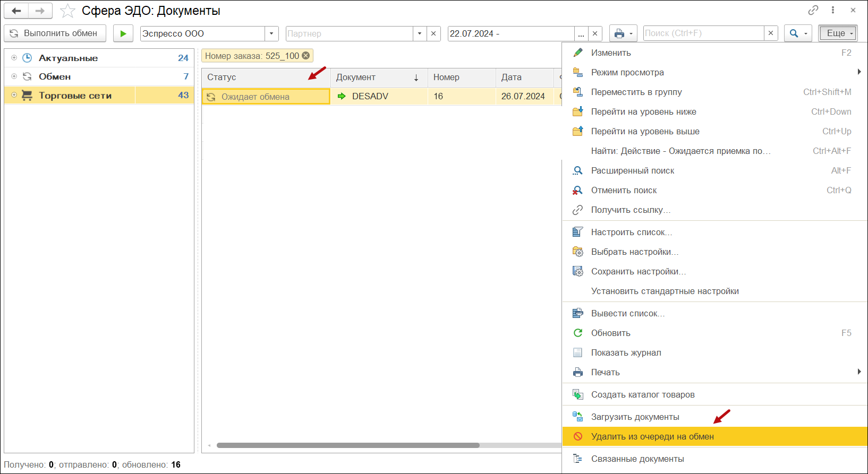Click the Перейти на уровень выше folder icon
The image size is (868, 474).
click(x=578, y=131)
